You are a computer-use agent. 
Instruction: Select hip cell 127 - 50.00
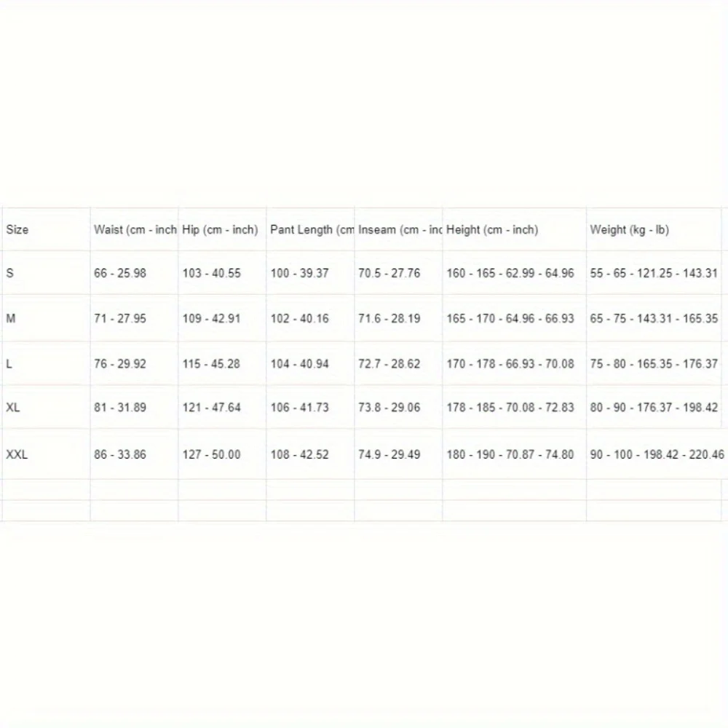[x=222, y=454]
